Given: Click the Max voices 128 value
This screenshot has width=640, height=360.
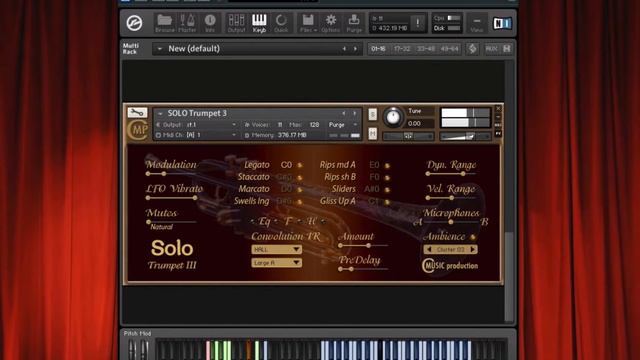Looking at the screenshot, I should point(314,124).
